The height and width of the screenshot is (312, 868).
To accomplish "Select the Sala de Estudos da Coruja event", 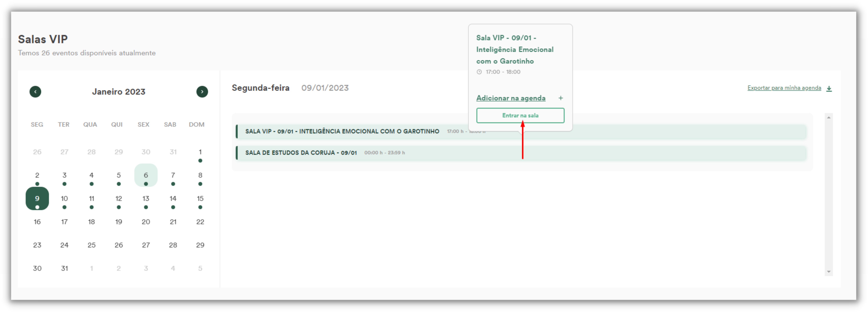I will pyautogui.click(x=521, y=153).
